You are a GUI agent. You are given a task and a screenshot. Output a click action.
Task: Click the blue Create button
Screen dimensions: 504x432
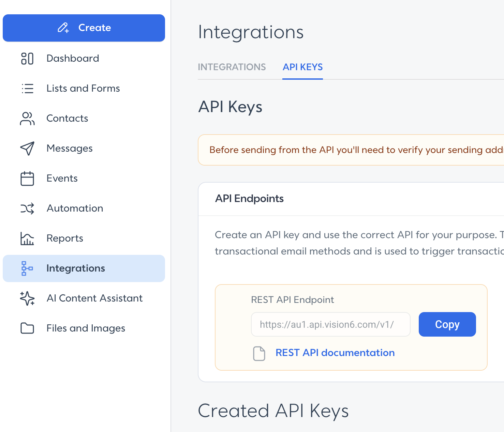click(84, 28)
